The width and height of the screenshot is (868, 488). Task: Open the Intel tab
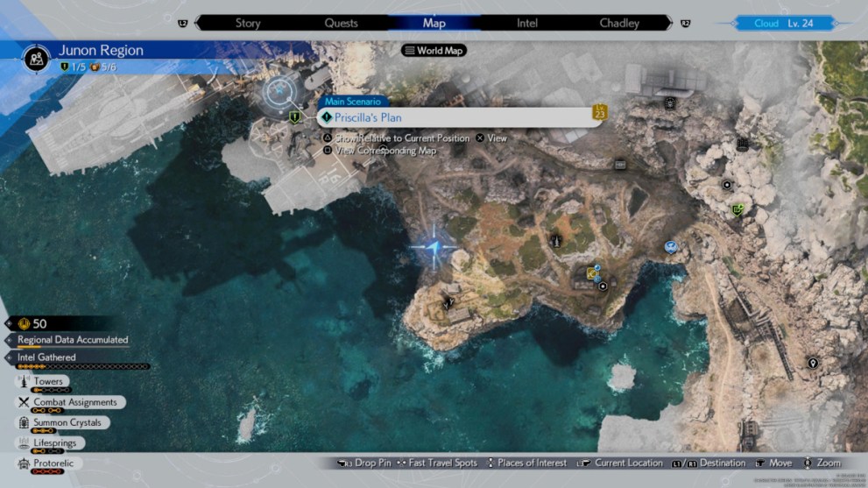click(x=527, y=23)
